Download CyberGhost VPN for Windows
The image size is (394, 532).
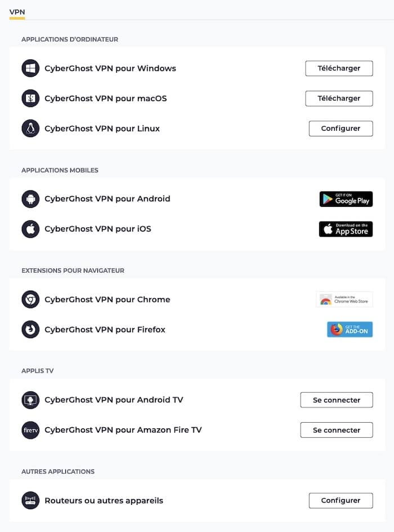pyautogui.click(x=339, y=68)
